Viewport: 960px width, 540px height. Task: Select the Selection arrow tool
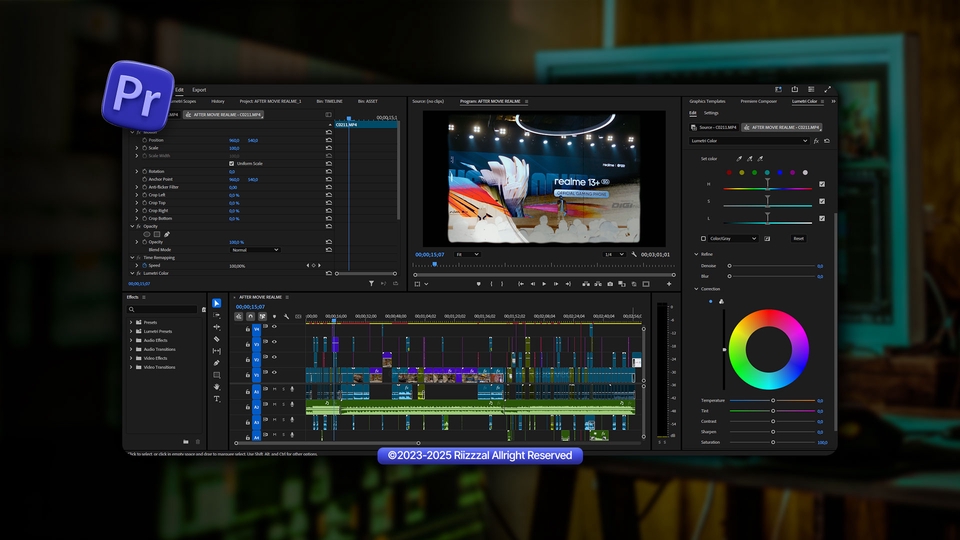point(216,303)
